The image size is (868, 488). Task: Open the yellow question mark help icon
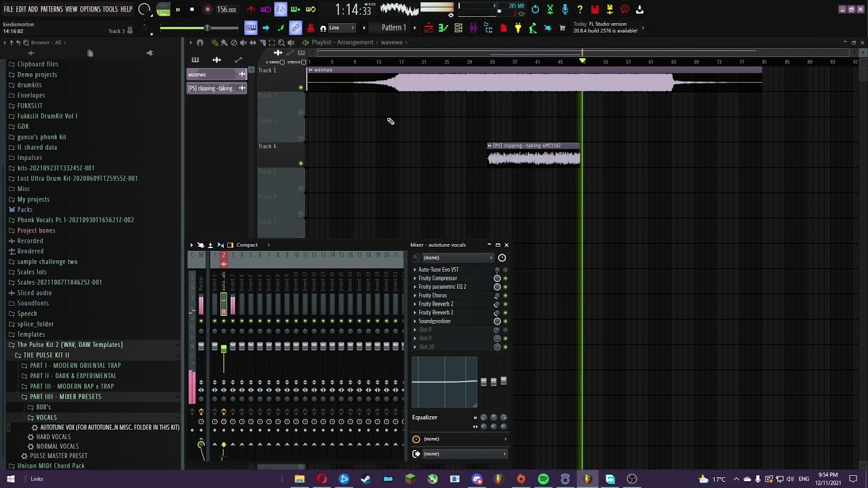click(x=580, y=9)
